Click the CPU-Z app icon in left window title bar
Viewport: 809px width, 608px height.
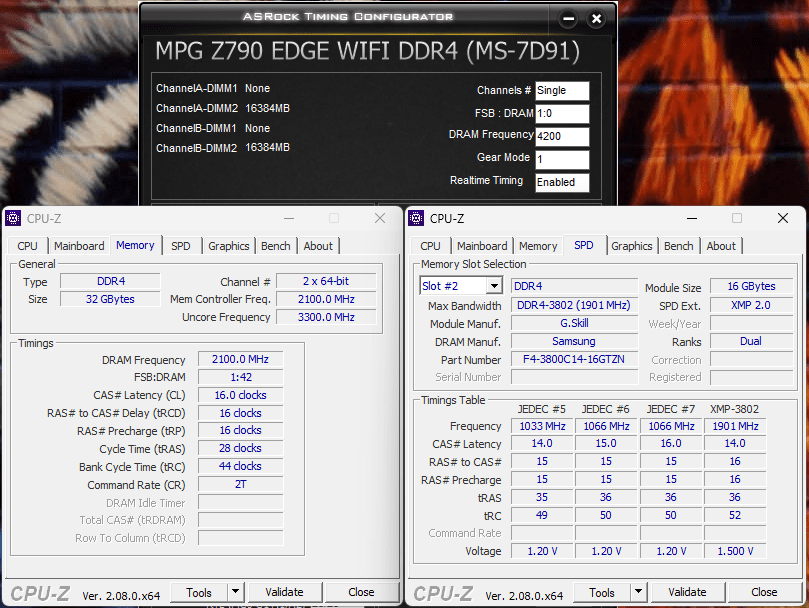(13, 218)
